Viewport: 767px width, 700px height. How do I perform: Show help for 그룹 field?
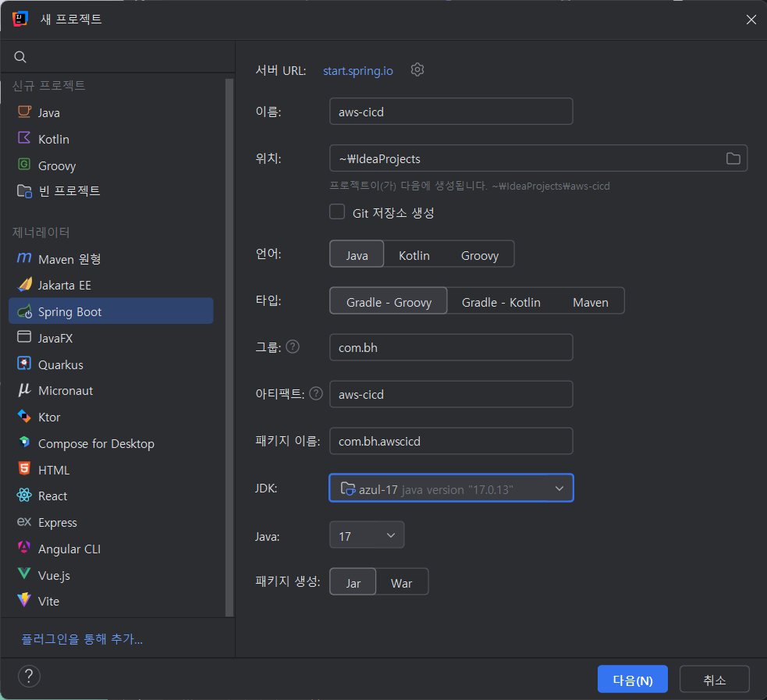coord(293,346)
